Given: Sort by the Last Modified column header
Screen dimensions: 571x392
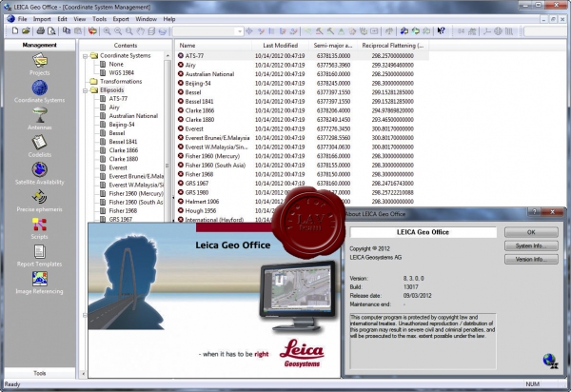Looking at the screenshot, I should pyautogui.click(x=280, y=46).
